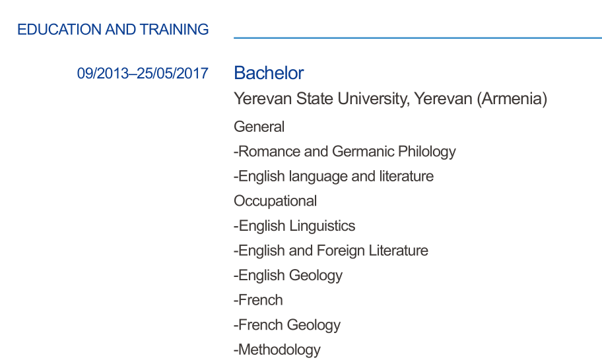Viewport: 602px width, 364px height.
Task: Select the General subheading
Action: 259,127
